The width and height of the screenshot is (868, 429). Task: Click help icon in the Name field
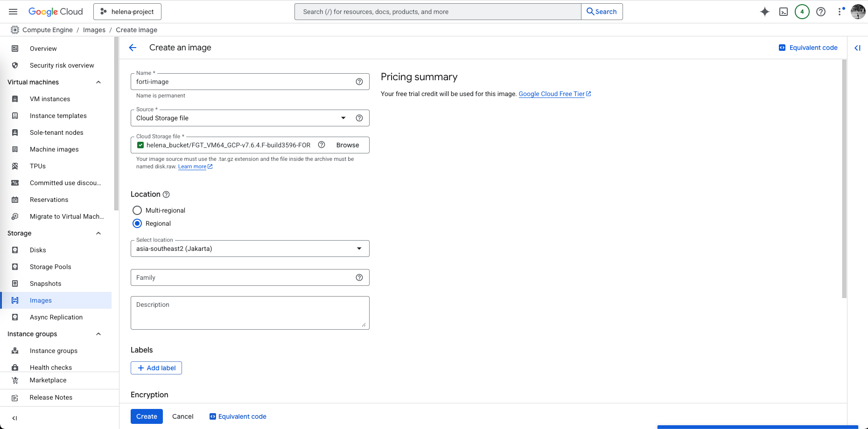coord(359,82)
